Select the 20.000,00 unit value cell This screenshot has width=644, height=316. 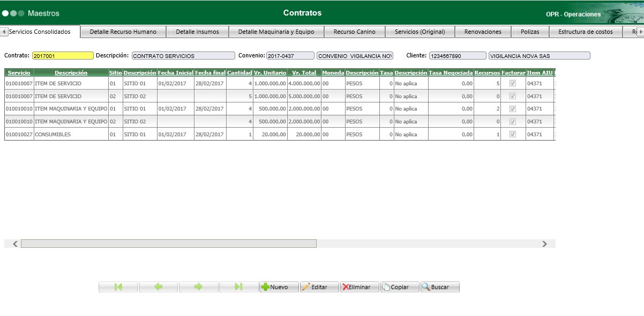[x=270, y=134]
